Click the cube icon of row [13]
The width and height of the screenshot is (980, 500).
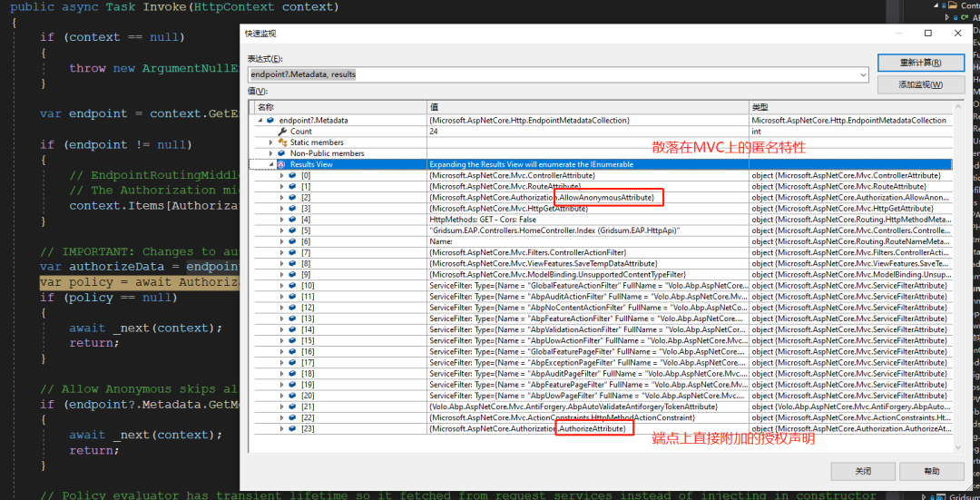tap(292, 319)
